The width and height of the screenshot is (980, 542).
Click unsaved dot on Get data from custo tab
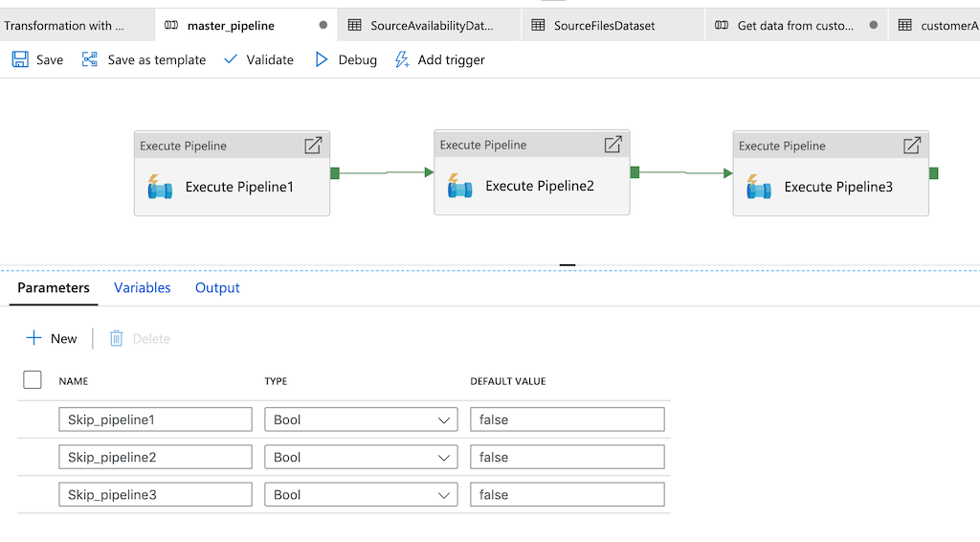click(x=873, y=25)
